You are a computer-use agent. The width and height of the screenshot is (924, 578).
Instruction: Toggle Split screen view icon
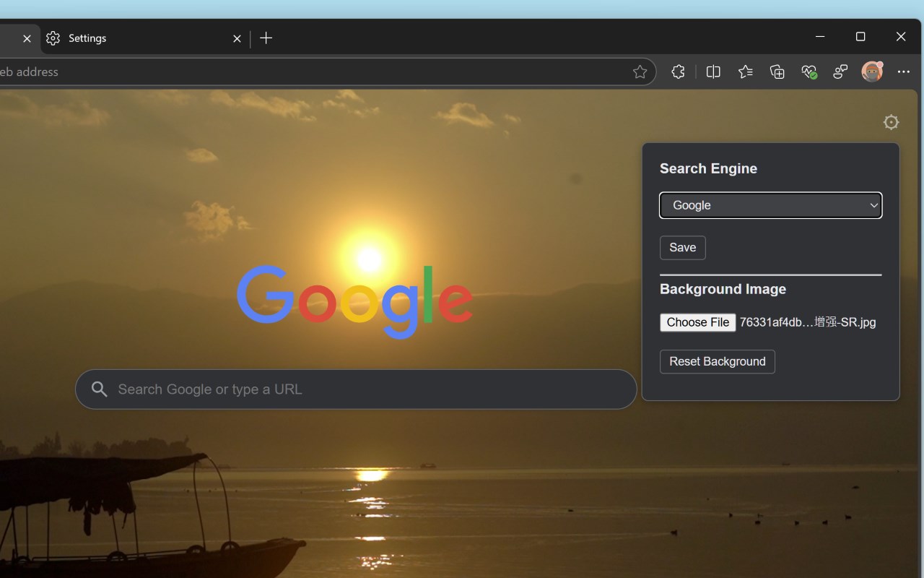click(713, 72)
